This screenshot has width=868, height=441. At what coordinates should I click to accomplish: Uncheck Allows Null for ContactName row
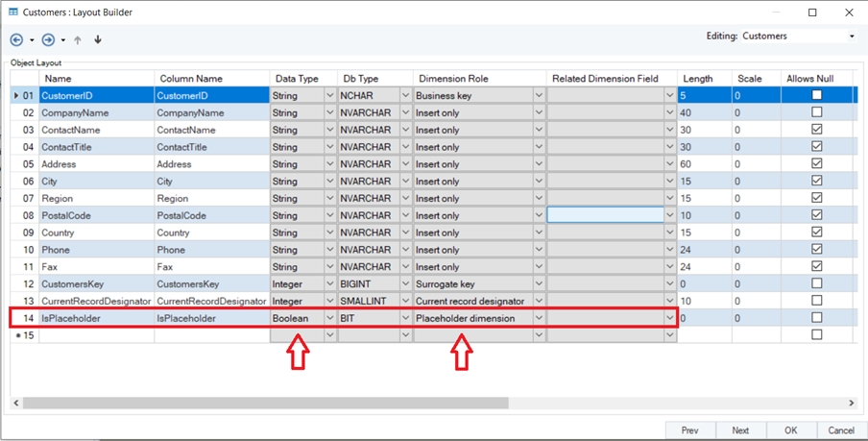[x=816, y=130]
